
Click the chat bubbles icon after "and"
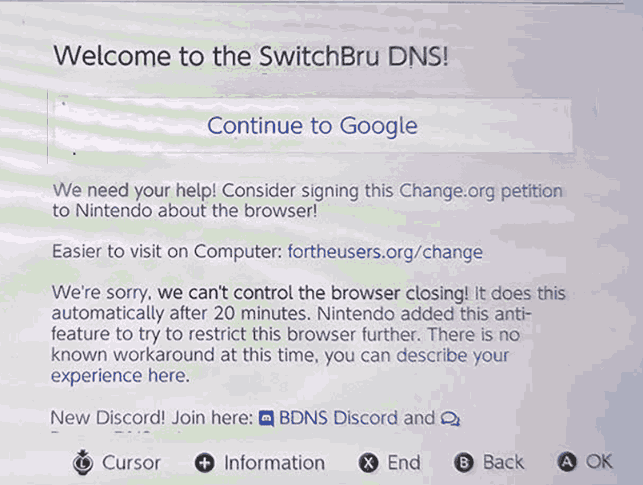451,418
